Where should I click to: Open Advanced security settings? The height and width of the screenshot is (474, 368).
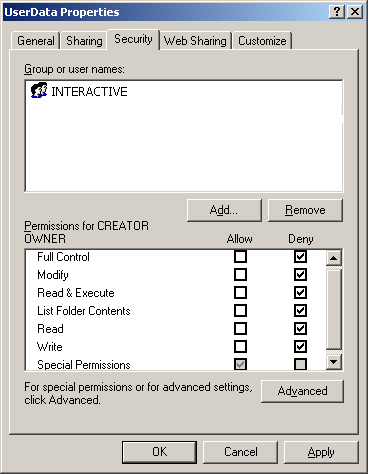tap(302, 391)
